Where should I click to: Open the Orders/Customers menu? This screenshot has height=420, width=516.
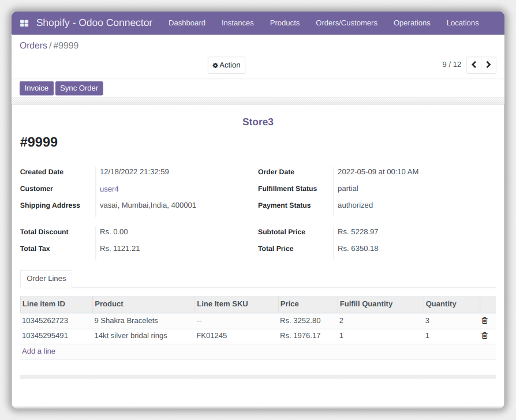click(x=346, y=23)
